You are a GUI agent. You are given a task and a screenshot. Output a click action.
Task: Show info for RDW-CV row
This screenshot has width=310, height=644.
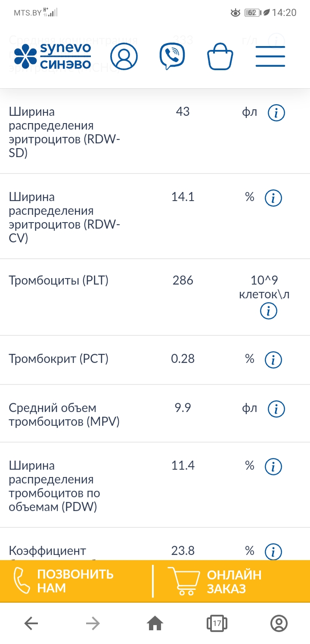click(273, 198)
